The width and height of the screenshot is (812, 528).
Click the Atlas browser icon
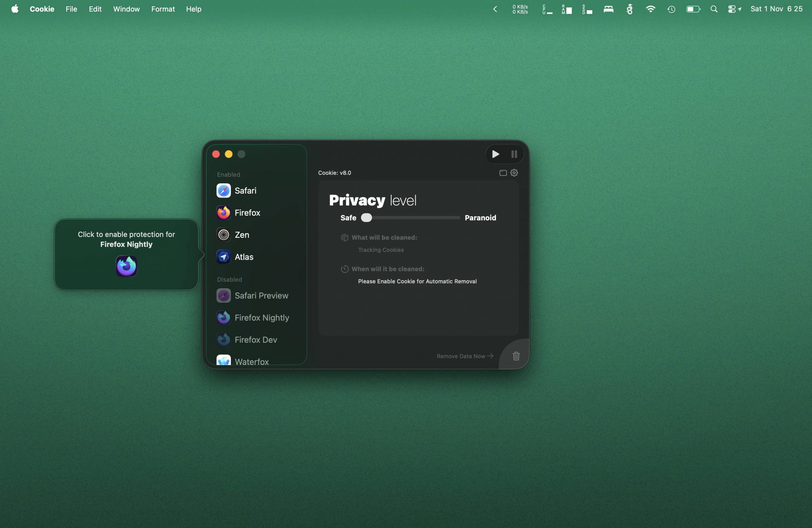click(x=224, y=257)
